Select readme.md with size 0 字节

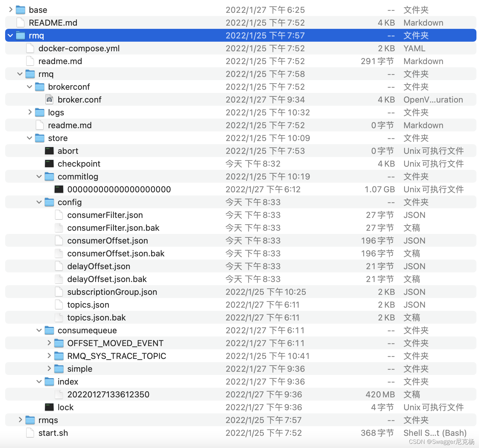(70, 125)
